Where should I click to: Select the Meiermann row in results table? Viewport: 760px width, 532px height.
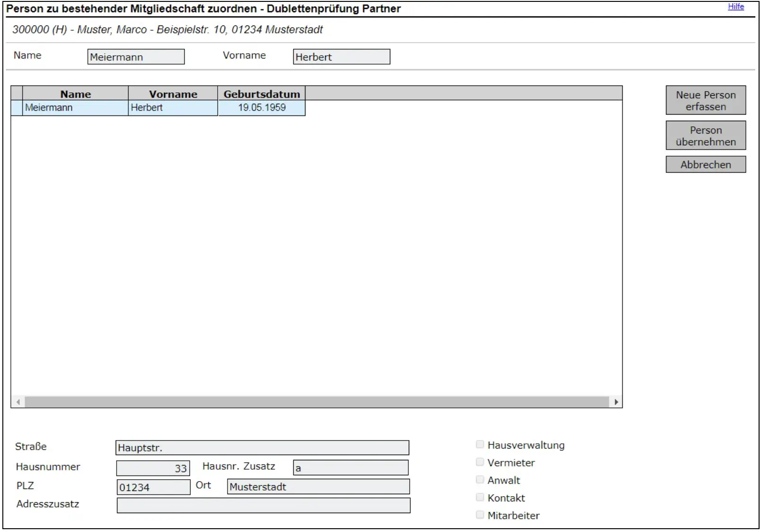coord(76,108)
